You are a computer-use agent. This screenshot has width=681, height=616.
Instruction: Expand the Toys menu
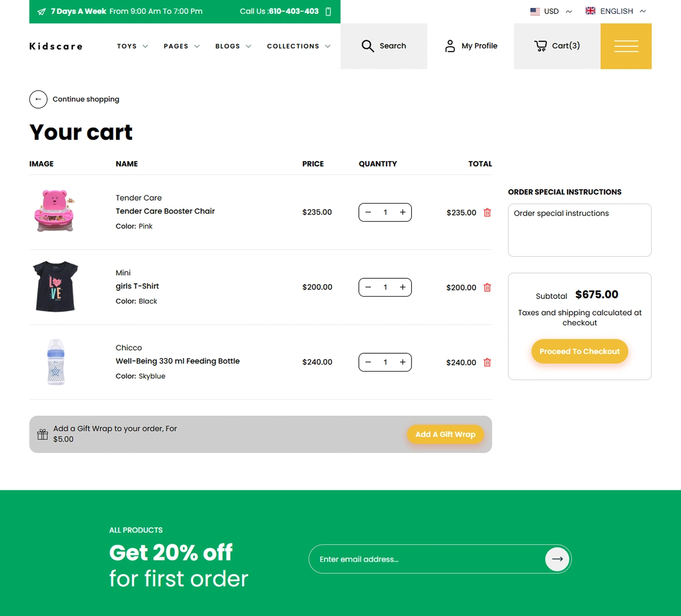pos(132,46)
